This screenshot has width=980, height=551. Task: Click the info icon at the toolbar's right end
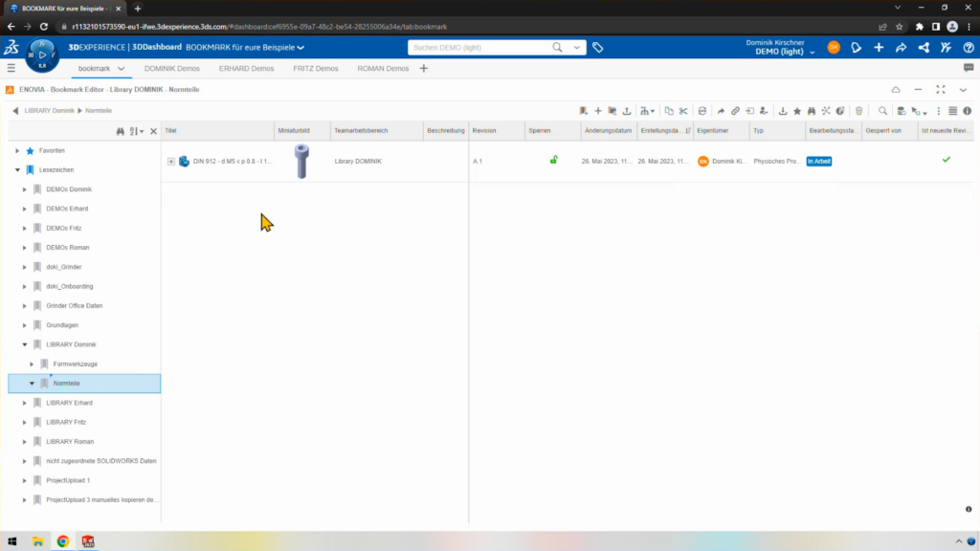(x=966, y=111)
